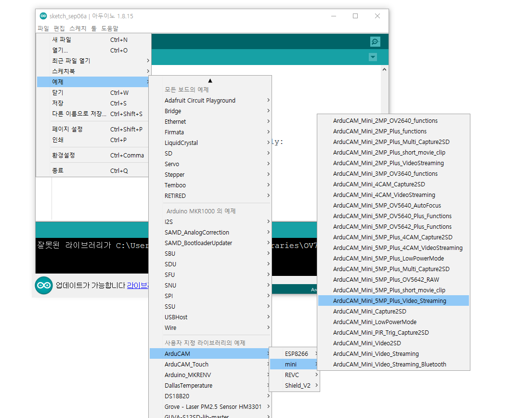This screenshot has width=532, height=418.
Task: Open ArduCAM_Mini_Capture2SD example
Action: (393, 312)
